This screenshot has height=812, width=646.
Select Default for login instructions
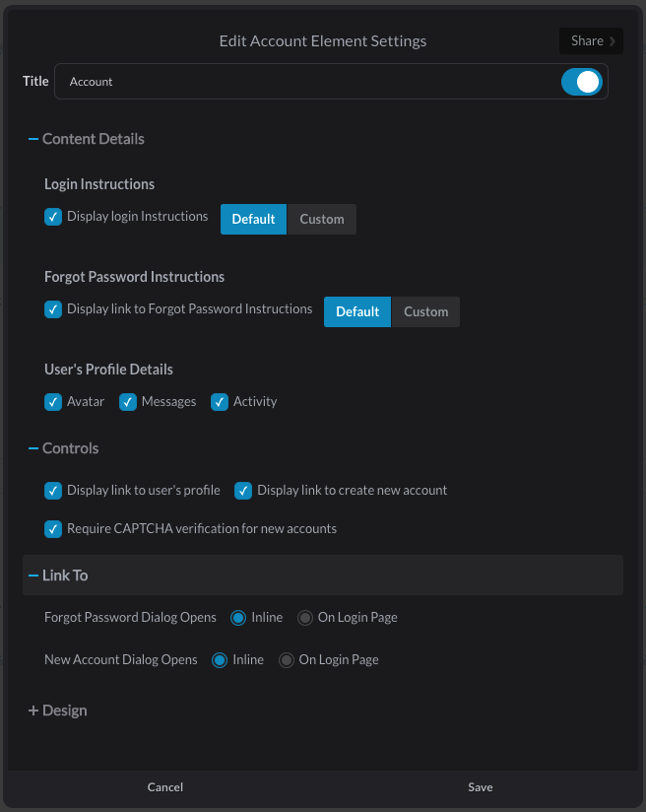253,219
